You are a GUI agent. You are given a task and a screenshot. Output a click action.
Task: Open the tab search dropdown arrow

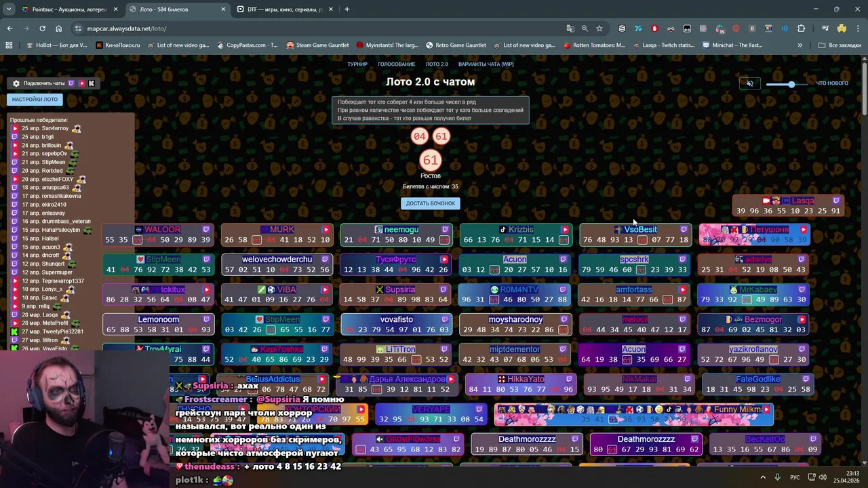click(x=9, y=9)
